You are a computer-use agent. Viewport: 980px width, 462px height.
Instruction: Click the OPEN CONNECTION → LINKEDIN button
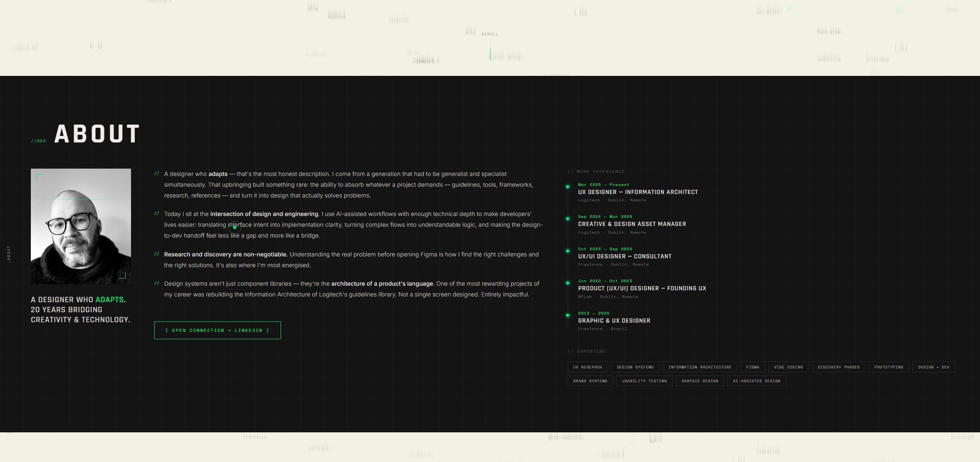(217, 330)
